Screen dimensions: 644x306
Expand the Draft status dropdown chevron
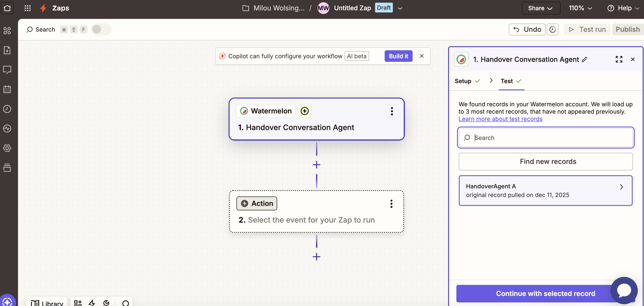pos(400,8)
